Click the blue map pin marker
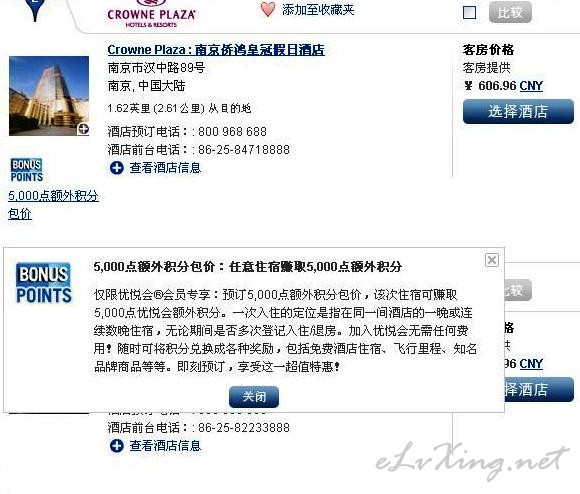Image resolution: width=580 pixels, height=494 pixels. click(35, 9)
